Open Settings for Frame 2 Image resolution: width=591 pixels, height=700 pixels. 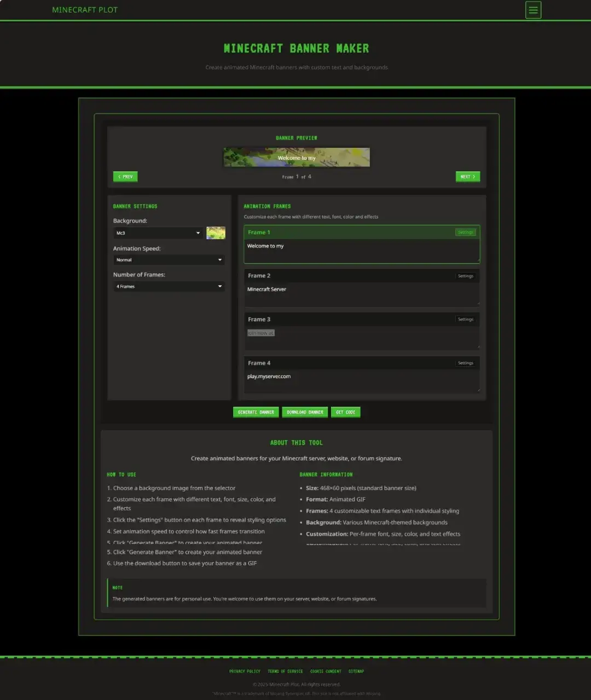(x=466, y=276)
